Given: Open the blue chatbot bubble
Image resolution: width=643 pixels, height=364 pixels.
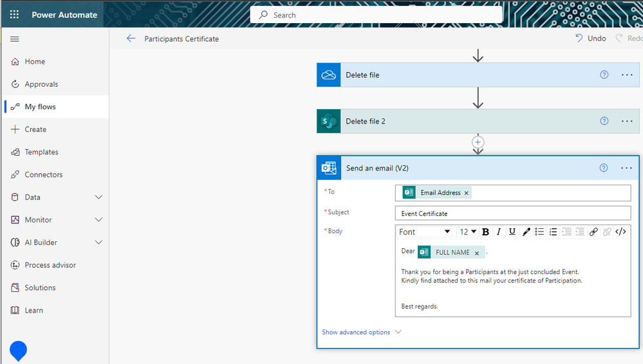Looking at the screenshot, I should 18,351.
